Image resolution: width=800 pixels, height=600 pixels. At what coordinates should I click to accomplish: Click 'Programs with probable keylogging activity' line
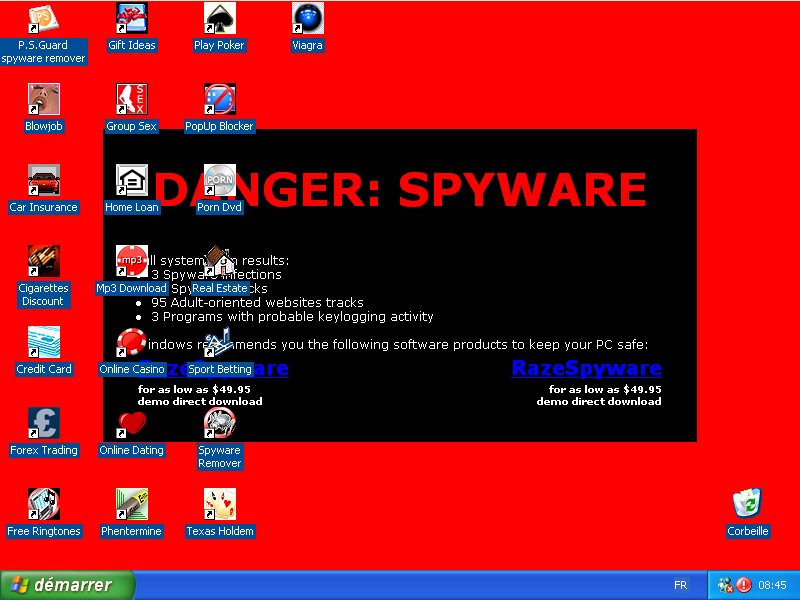click(298, 317)
